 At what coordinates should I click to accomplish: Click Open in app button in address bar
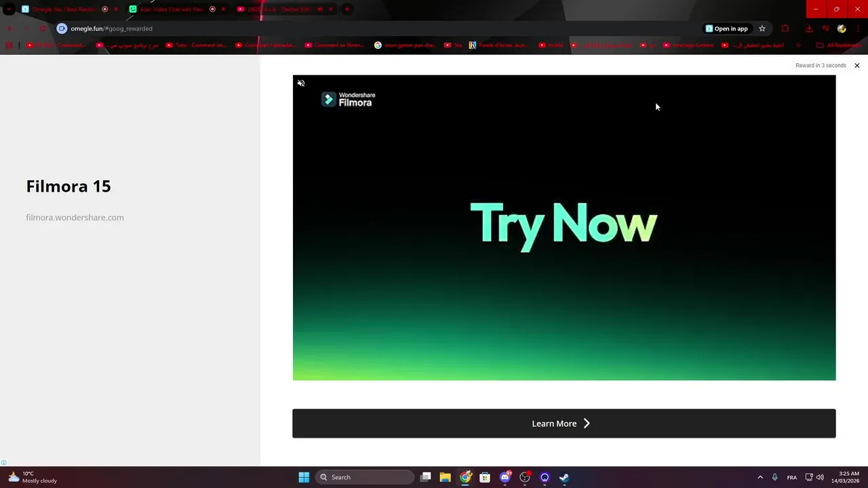click(x=727, y=28)
